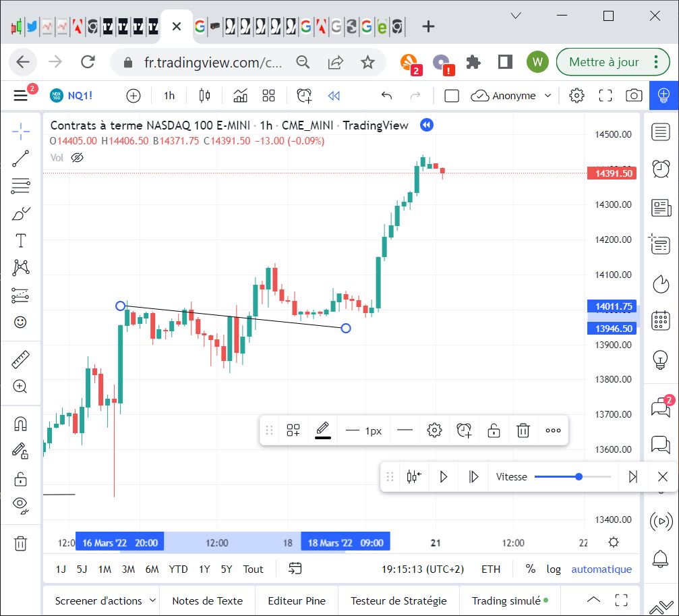Open the alerts panel in right sidebar
The height and width of the screenshot is (616, 679).
tap(661, 169)
